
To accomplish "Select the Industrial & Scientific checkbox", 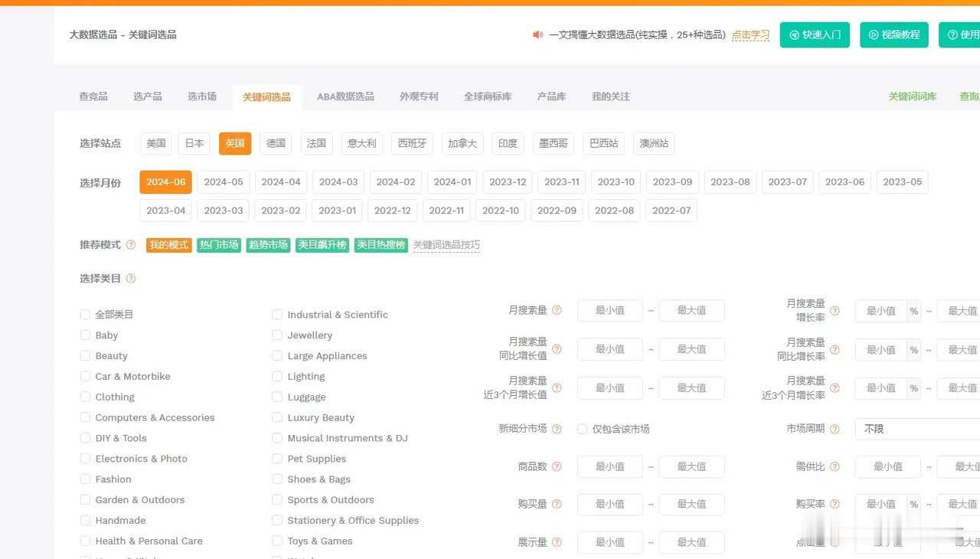I will [x=277, y=314].
